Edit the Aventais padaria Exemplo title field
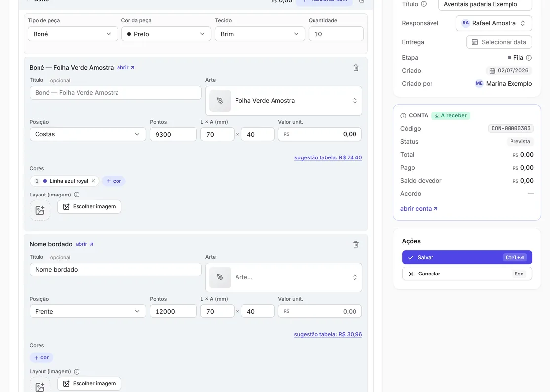This screenshot has width=550, height=392. [485, 4]
